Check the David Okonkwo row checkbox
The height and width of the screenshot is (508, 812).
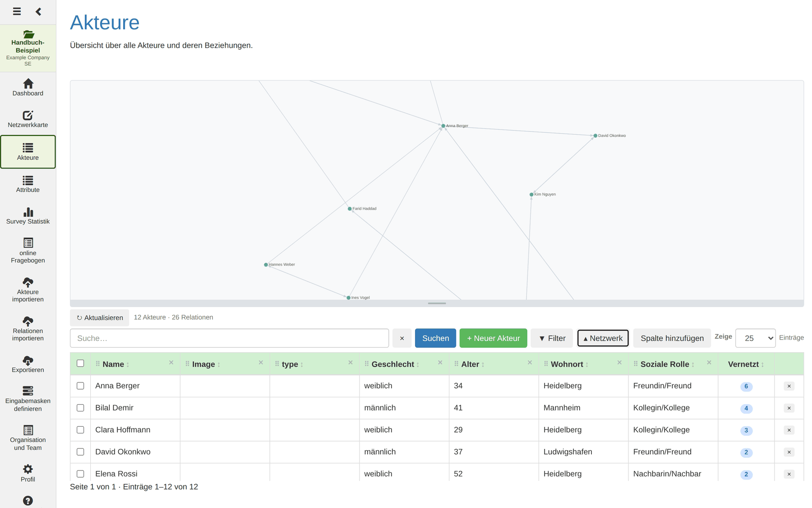click(80, 452)
